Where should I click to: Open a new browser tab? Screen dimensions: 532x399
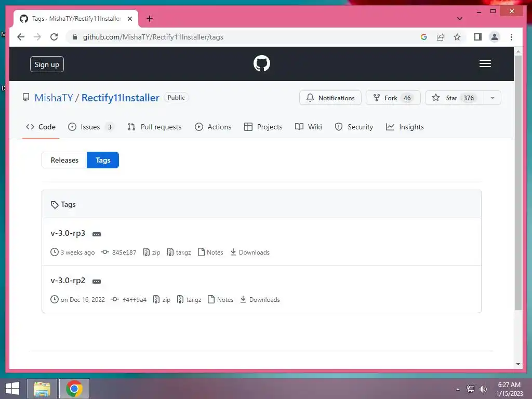150,19
